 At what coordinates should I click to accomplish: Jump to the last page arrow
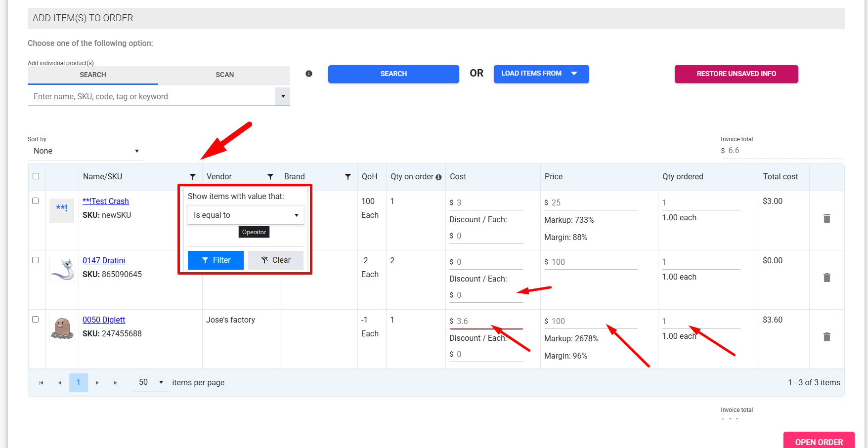point(116,383)
